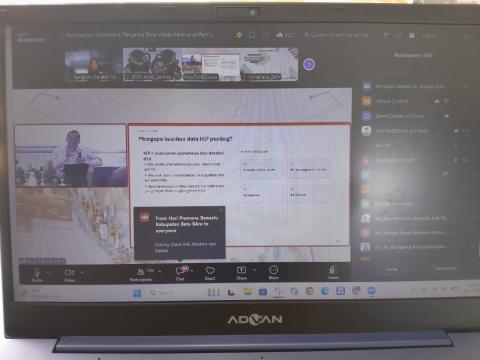Open the File Explorer taskbar icon
The height and width of the screenshot is (360, 480).
point(247,292)
